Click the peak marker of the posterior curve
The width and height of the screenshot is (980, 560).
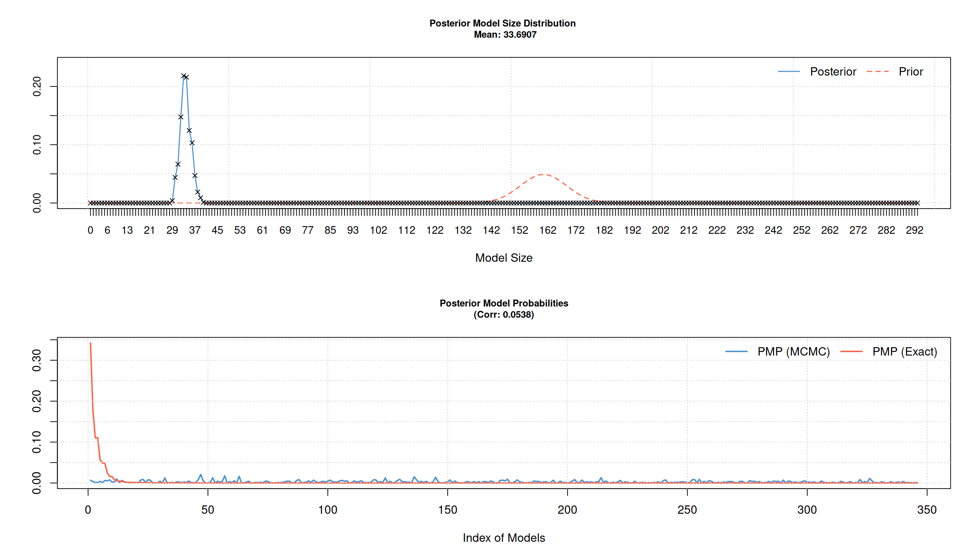tap(184, 76)
